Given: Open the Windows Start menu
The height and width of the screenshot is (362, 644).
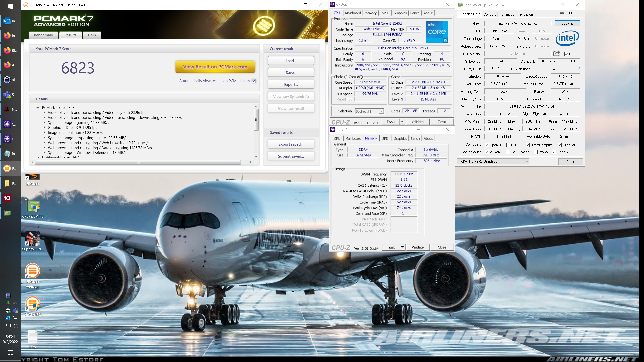Looking at the screenshot, I should [10, 6].
